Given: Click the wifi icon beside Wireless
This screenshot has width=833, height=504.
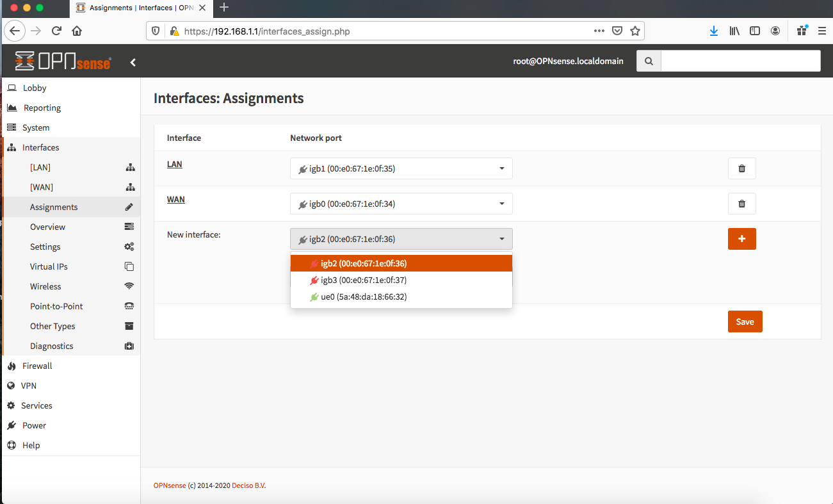Looking at the screenshot, I should (129, 286).
